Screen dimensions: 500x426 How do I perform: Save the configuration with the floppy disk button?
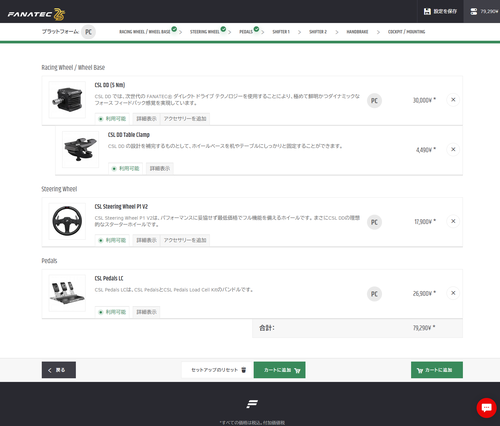tap(440, 11)
